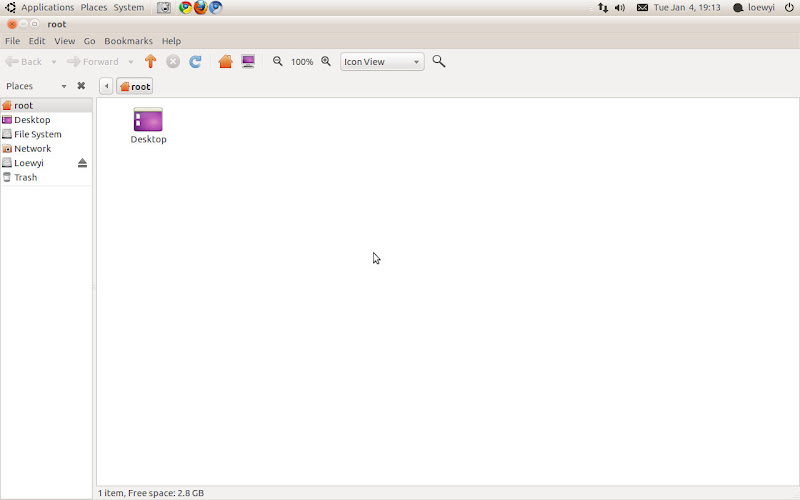Click the root path bar button
This screenshot has width=800, height=500.
coord(135,86)
